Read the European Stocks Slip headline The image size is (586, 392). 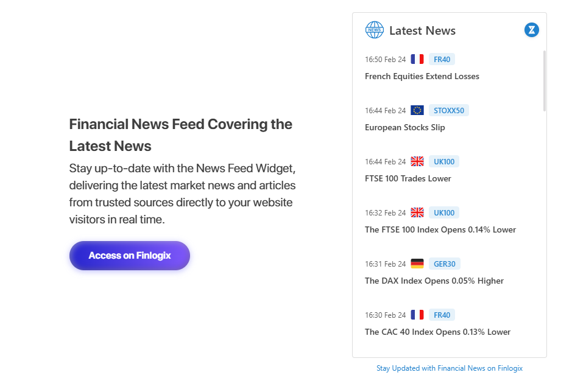[x=405, y=127]
